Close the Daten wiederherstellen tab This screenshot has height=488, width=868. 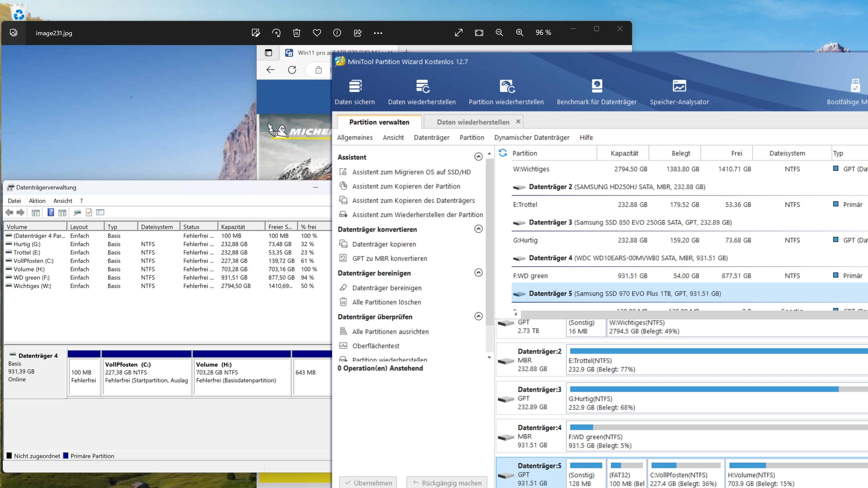point(518,121)
